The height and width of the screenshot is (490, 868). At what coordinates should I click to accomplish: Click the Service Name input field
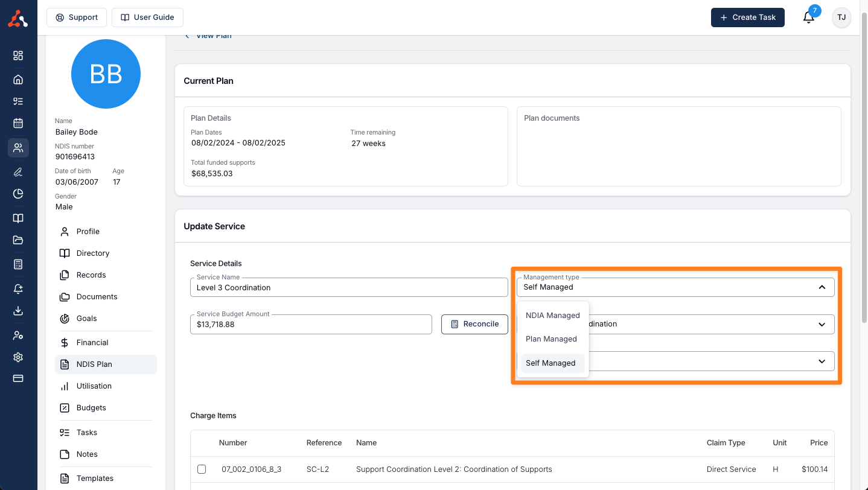349,287
